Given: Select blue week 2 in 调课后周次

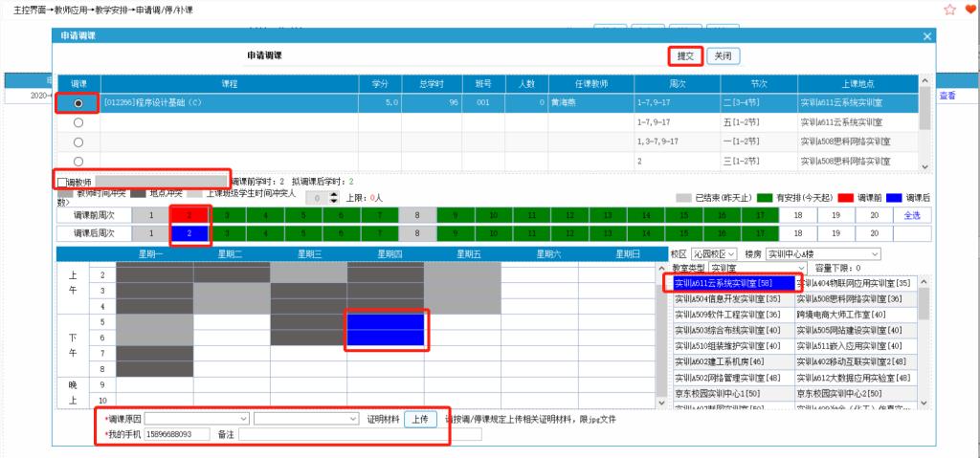Looking at the screenshot, I should point(189,233).
